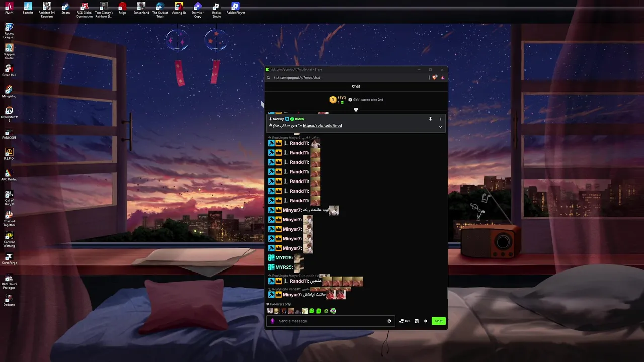Click the Send a message field
Screen dimensions: 644x362
(x=331, y=321)
